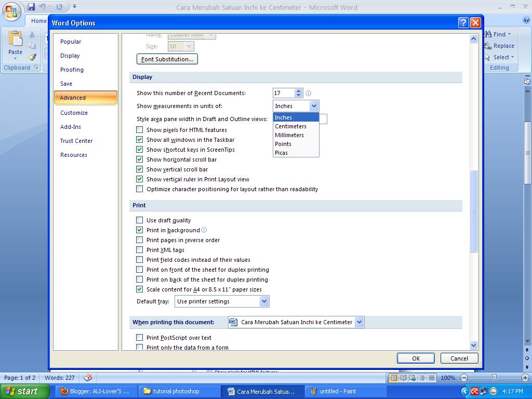
Task: Click the Zoom In plus button
Action: [525, 378]
